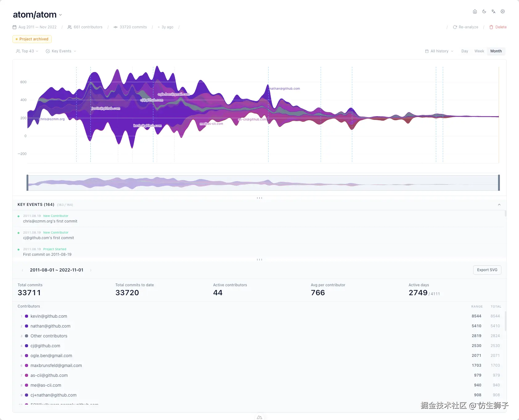Open the language translation switcher icon
The width and height of the screenshot is (519, 420).
(493, 11)
